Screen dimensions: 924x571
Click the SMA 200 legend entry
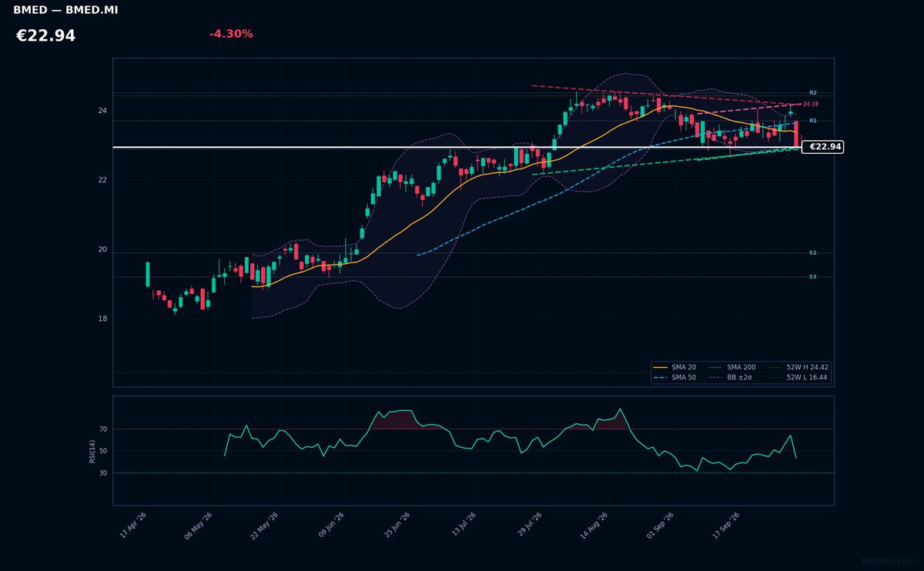(x=732, y=368)
